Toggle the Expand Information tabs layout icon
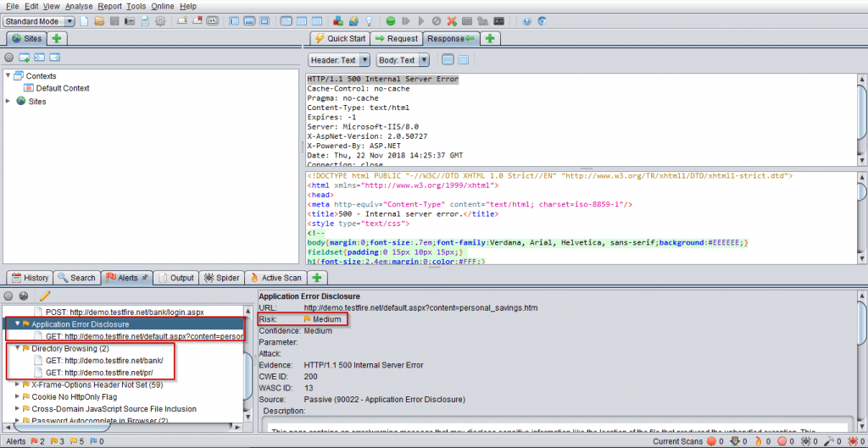 click(249, 21)
